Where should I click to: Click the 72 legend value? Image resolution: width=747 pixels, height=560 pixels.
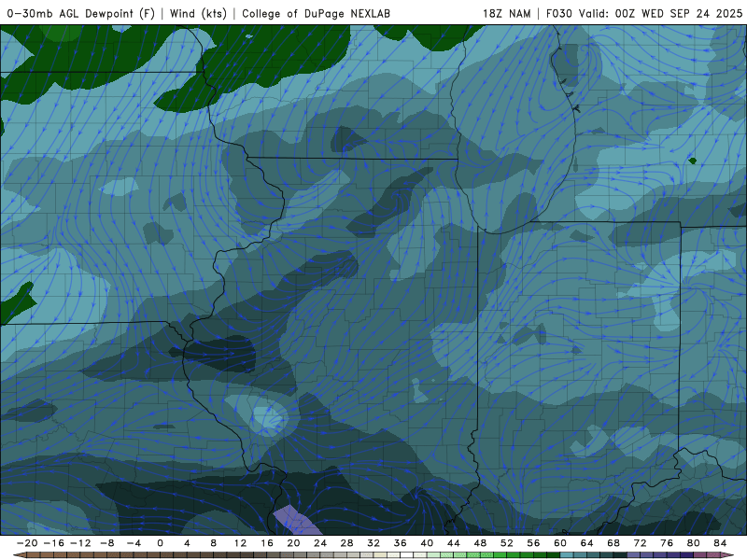pos(641,543)
